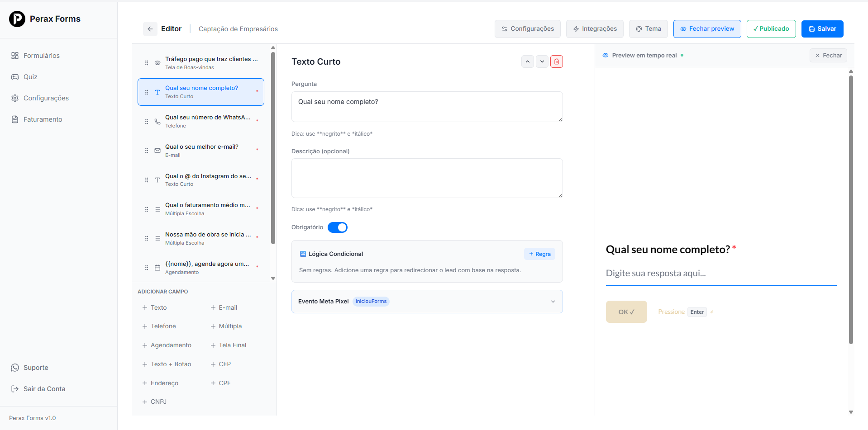The width and height of the screenshot is (868, 430).
Task: Add a CPF field
Action: (220, 383)
